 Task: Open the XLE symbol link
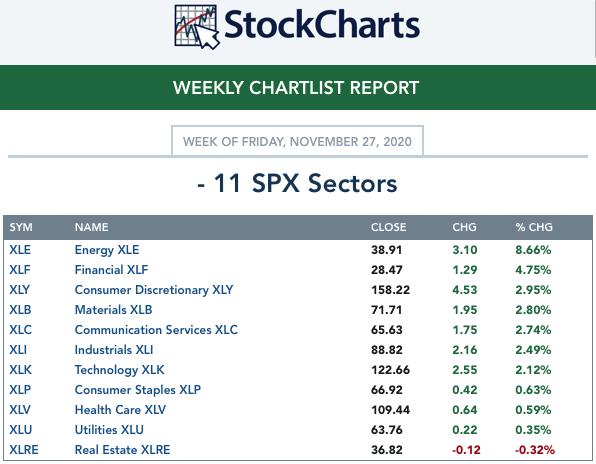click(x=20, y=250)
